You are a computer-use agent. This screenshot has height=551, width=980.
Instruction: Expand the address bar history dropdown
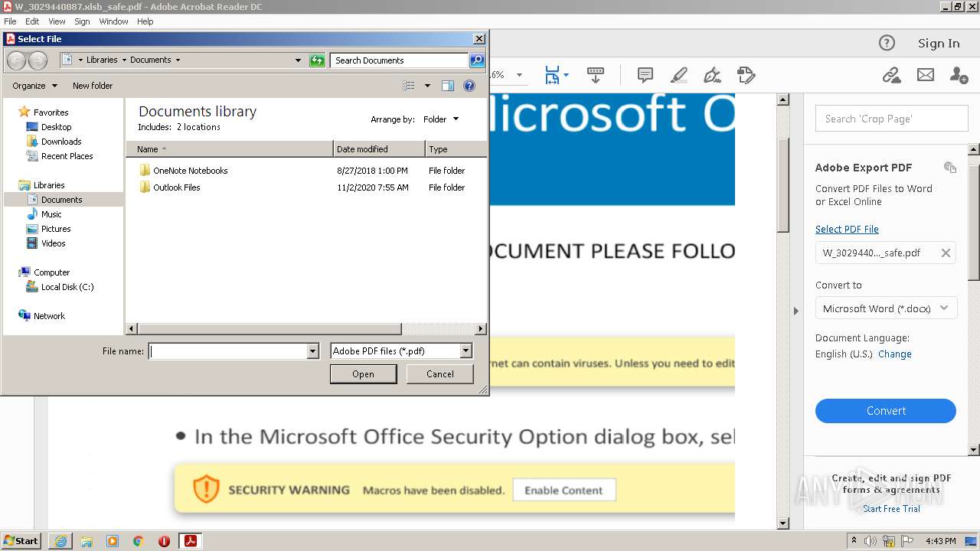pos(298,60)
